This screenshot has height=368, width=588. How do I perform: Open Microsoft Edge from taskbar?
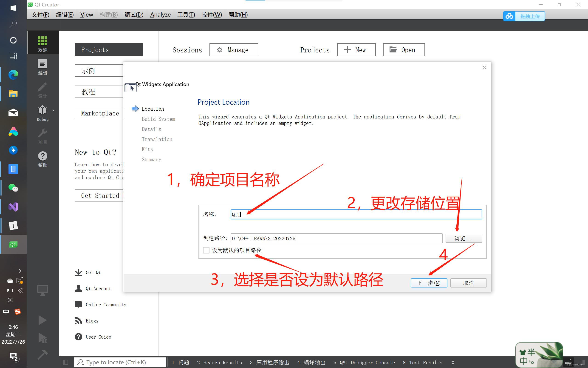point(13,75)
